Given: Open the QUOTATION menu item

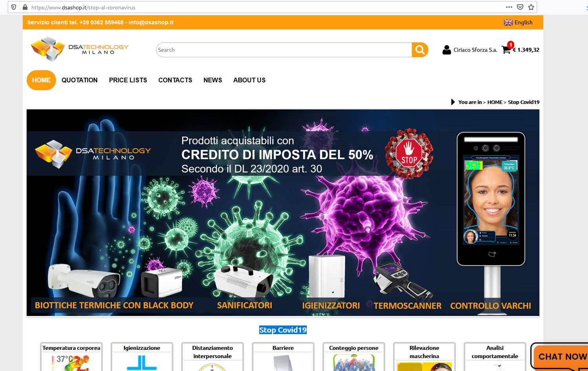Looking at the screenshot, I should pos(80,80).
